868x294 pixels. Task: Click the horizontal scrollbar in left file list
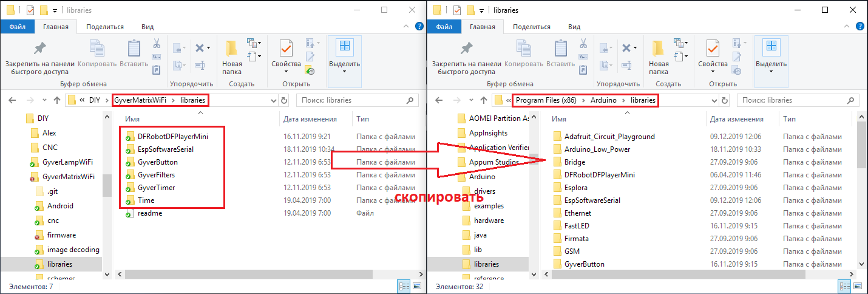260,275
